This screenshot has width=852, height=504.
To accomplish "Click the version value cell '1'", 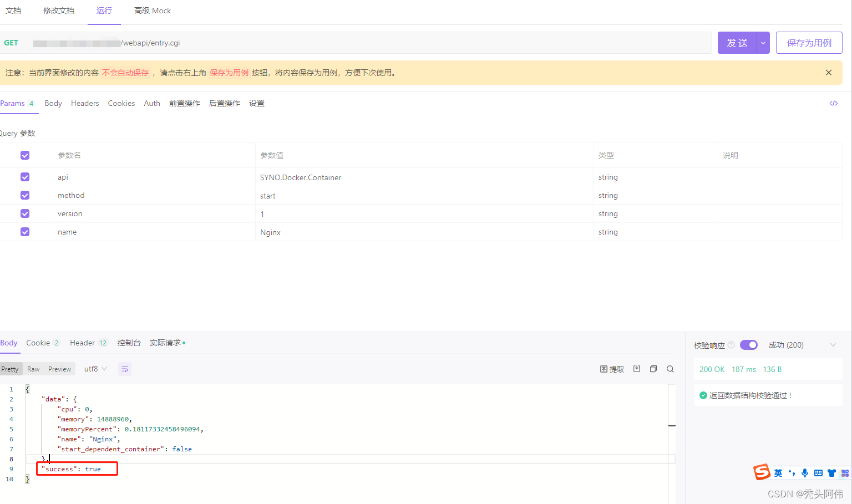I will [x=424, y=213].
